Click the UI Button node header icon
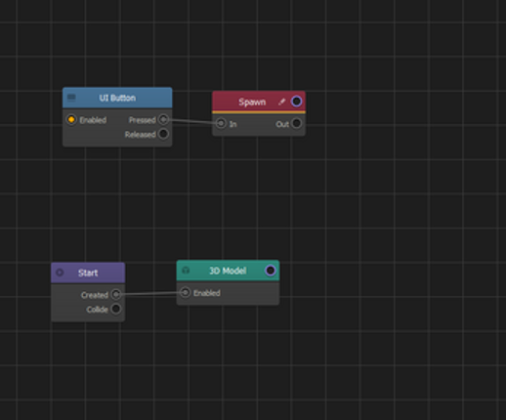506x420 pixels. click(x=71, y=98)
